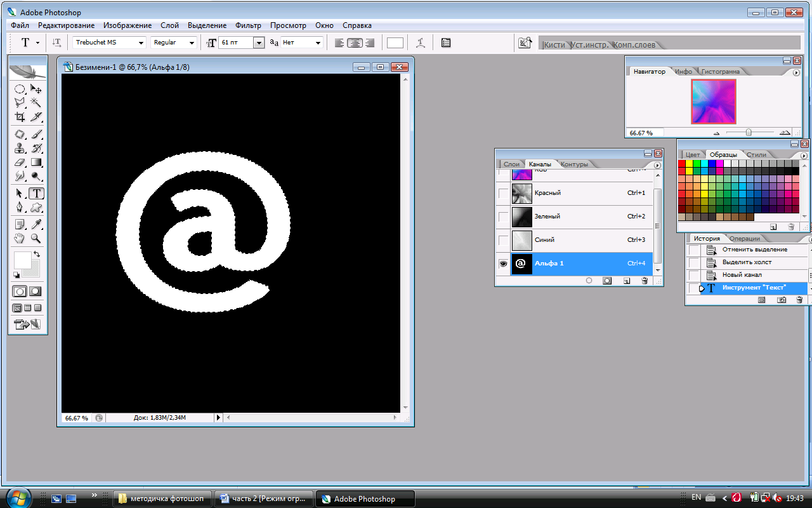Open text color swatch in options bar

[x=395, y=43]
